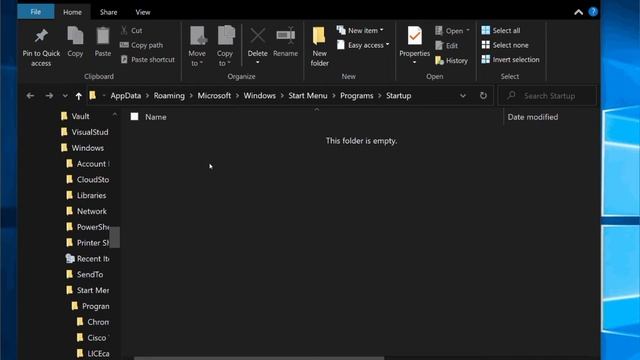Click Paste shortcut command
The image size is (640, 360).
pyautogui.click(x=148, y=60)
